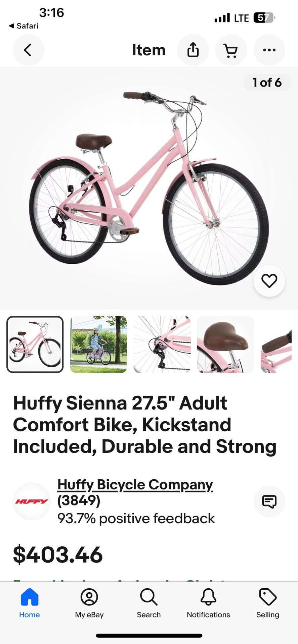
Task: Open the share sheet icon
Action: click(193, 50)
